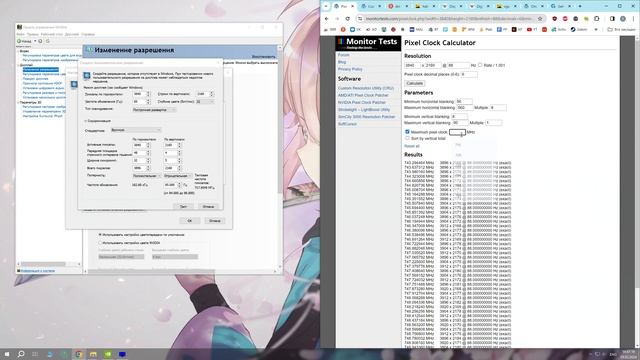
Task: Bookmark this page with the star icon
Action: point(540,19)
